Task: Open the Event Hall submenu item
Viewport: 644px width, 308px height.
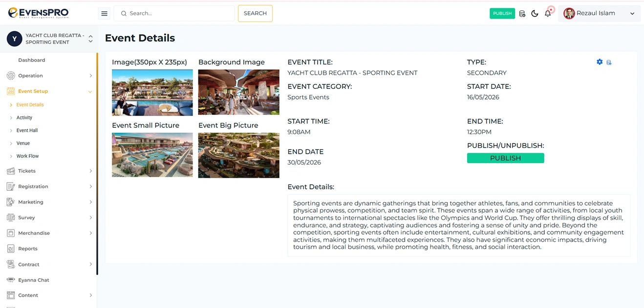Action: [x=27, y=130]
